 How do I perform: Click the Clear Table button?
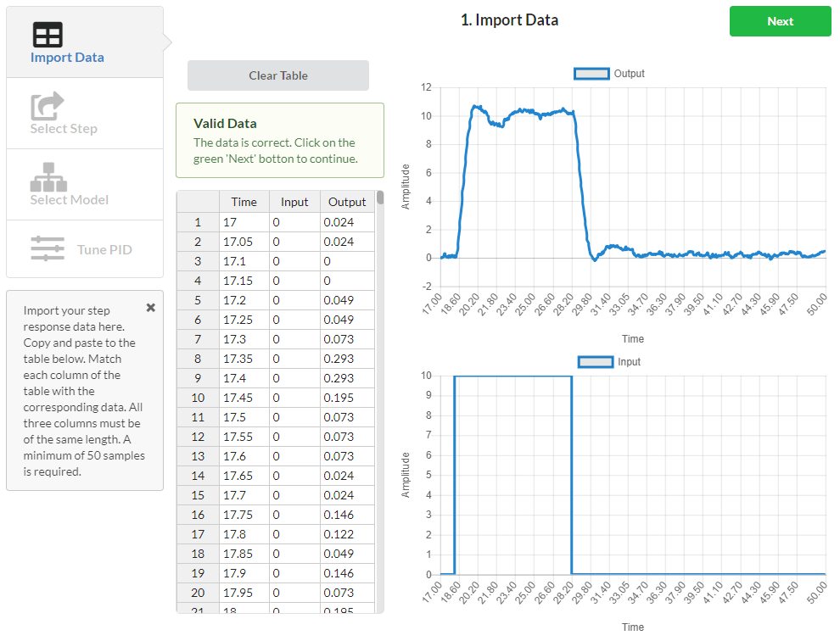pos(277,75)
